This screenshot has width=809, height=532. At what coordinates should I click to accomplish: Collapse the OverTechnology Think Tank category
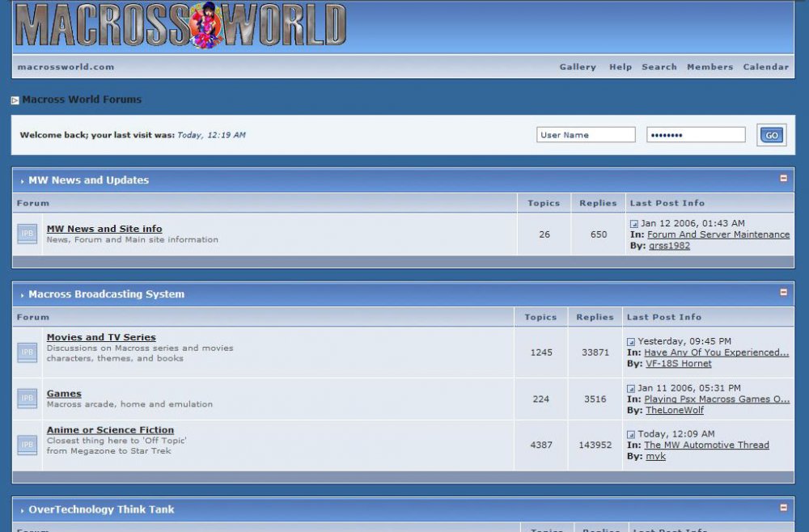(784, 508)
